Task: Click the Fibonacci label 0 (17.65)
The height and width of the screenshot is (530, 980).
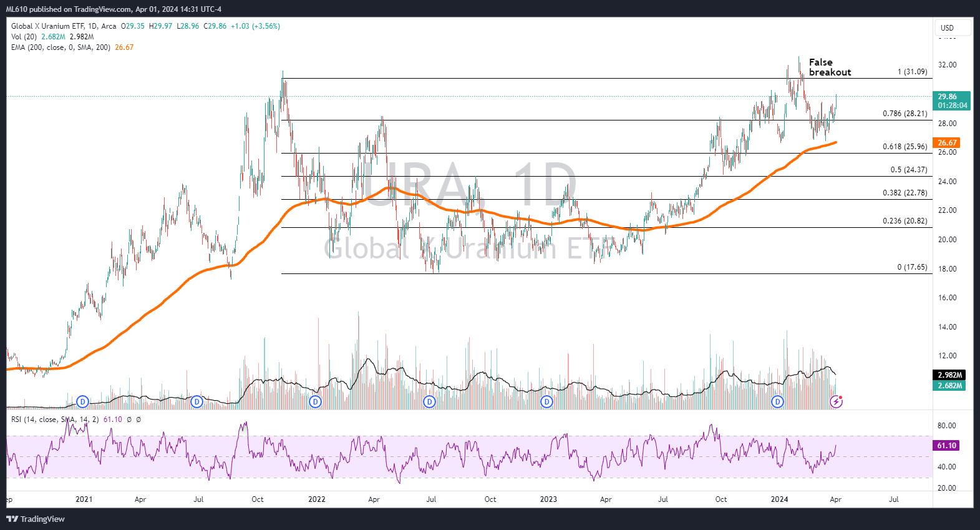Action: [x=912, y=267]
